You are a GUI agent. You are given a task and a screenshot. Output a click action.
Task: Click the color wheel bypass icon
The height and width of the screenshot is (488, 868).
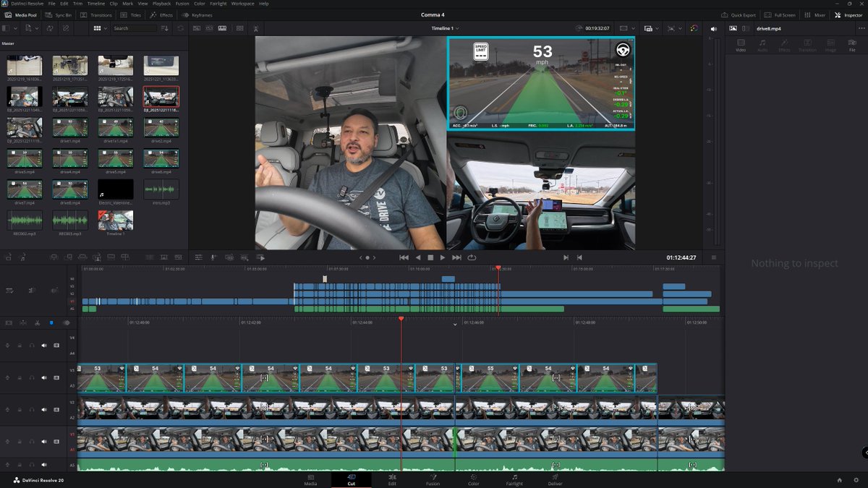(x=694, y=28)
